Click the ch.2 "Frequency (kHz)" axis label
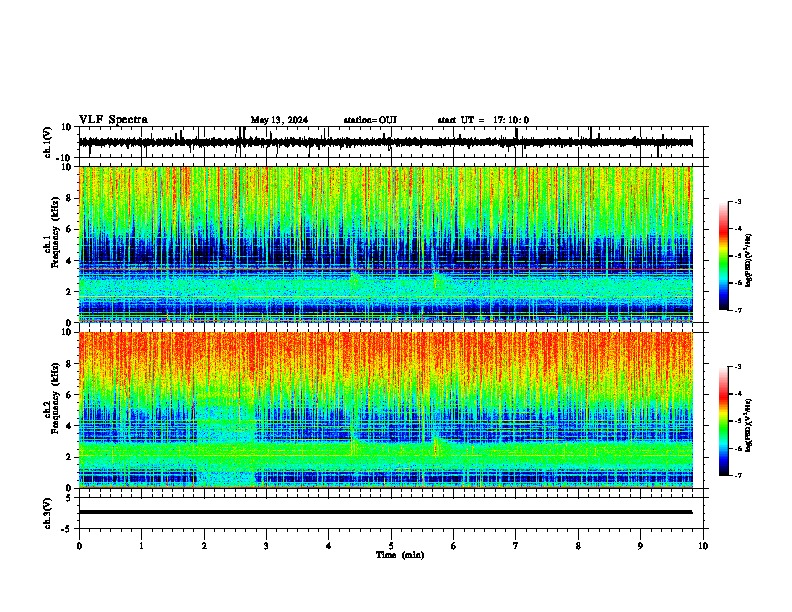Image resolution: width=792 pixels, height=612 pixels. click(x=55, y=398)
